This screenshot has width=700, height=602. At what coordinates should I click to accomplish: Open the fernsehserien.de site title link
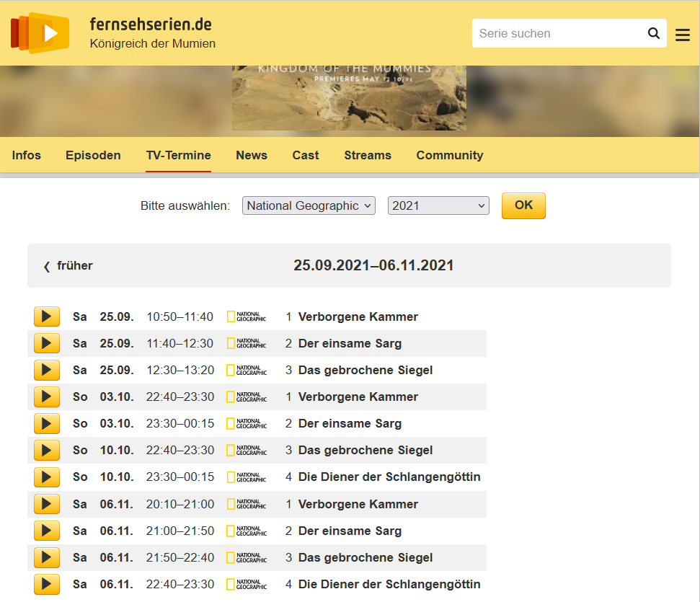tap(151, 24)
